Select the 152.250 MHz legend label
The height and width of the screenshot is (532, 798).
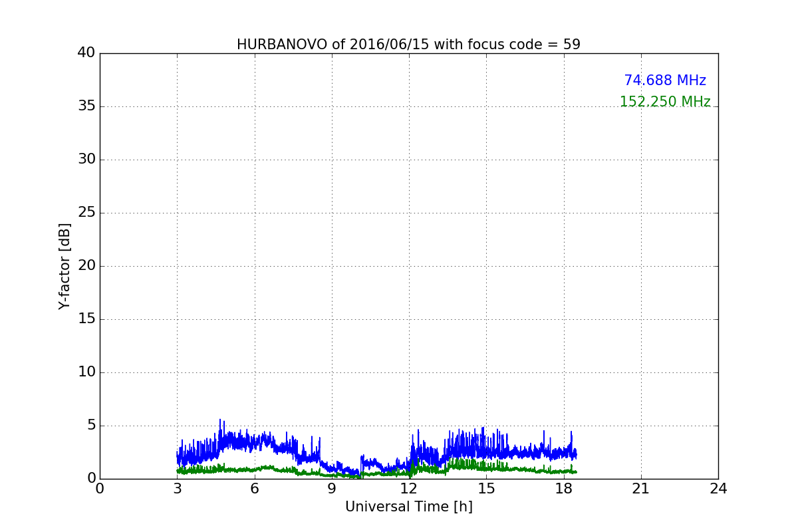click(x=665, y=102)
